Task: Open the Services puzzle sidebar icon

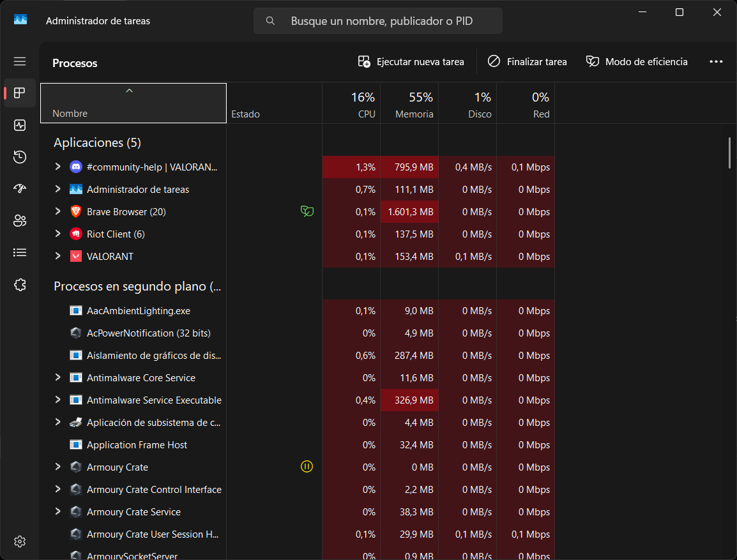Action: pyautogui.click(x=20, y=285)
